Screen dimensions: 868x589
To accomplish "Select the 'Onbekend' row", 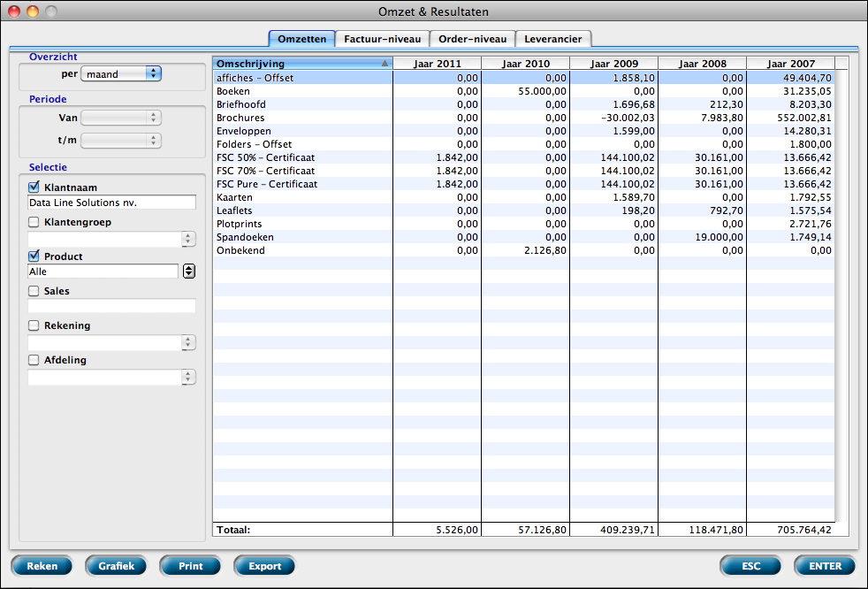I will [x=523, y=250].
